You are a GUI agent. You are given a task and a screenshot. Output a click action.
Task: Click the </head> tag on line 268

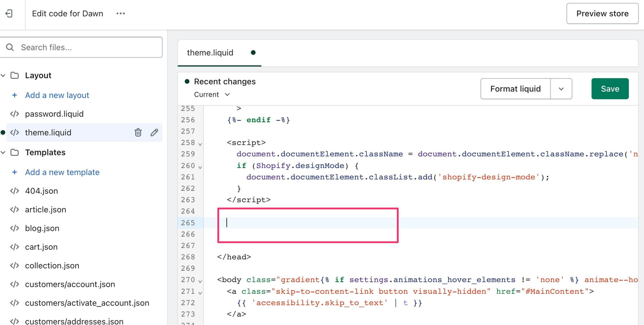point(234,257)
